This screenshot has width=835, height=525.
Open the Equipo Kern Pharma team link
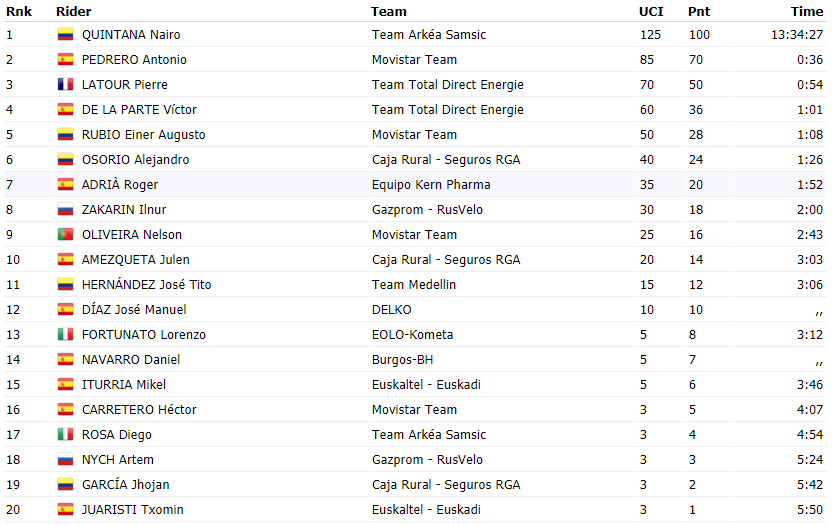(x=431, y=185)
